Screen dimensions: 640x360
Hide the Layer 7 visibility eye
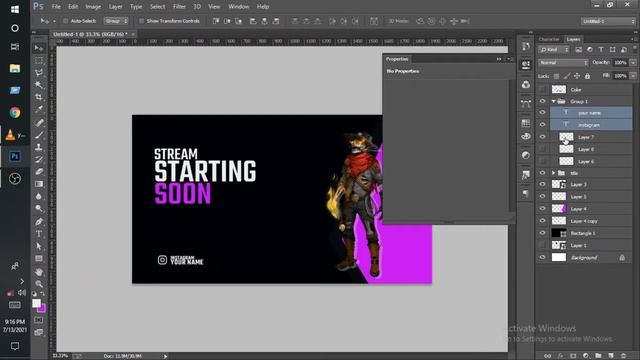[542, 137]
